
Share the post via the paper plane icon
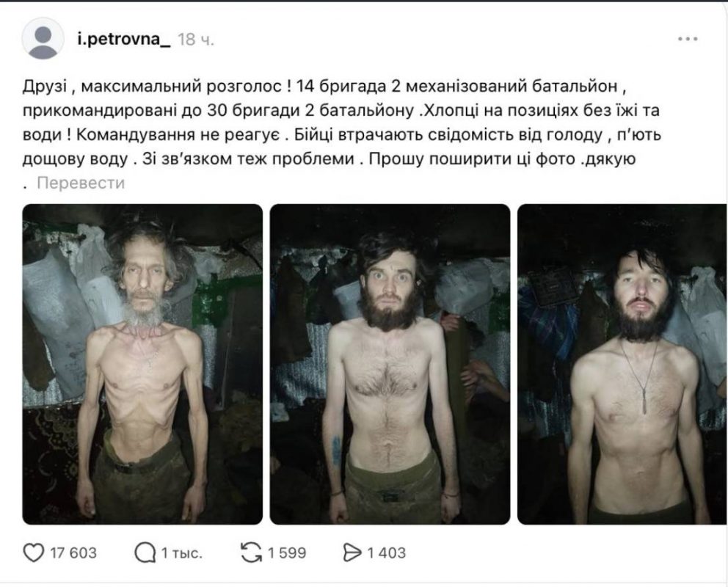click(x=352, y=553)
